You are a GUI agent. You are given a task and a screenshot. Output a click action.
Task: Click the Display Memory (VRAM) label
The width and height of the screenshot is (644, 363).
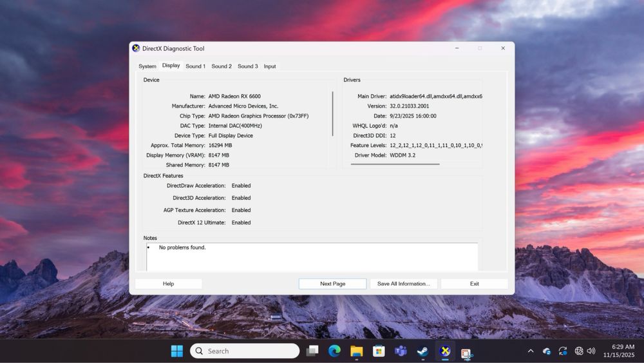point(175,155)
